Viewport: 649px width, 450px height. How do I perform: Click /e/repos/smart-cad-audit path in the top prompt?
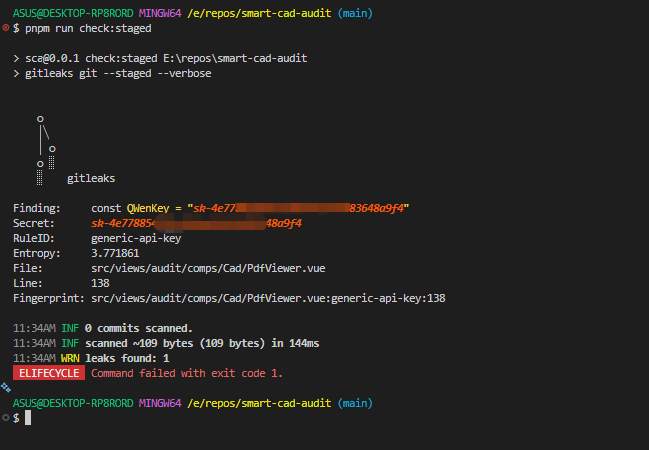coord(259,13)
